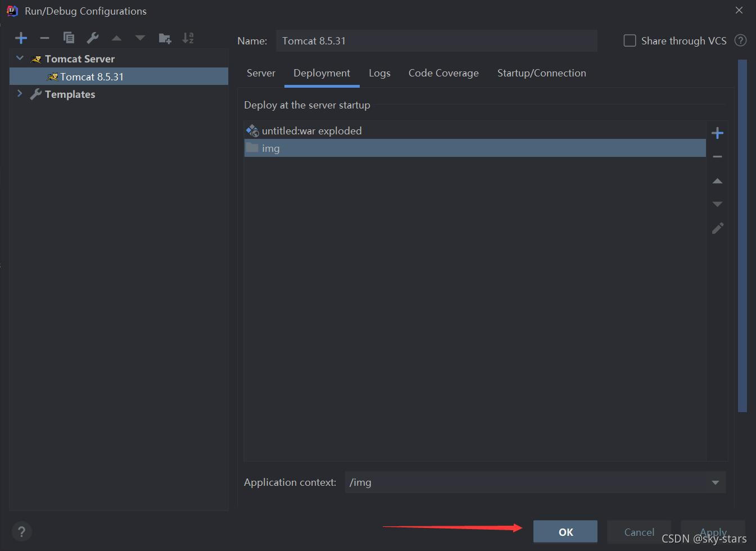This screenshot has height=551, width=756.
Task: Go to Code Coverage tab
Action: 443,73
